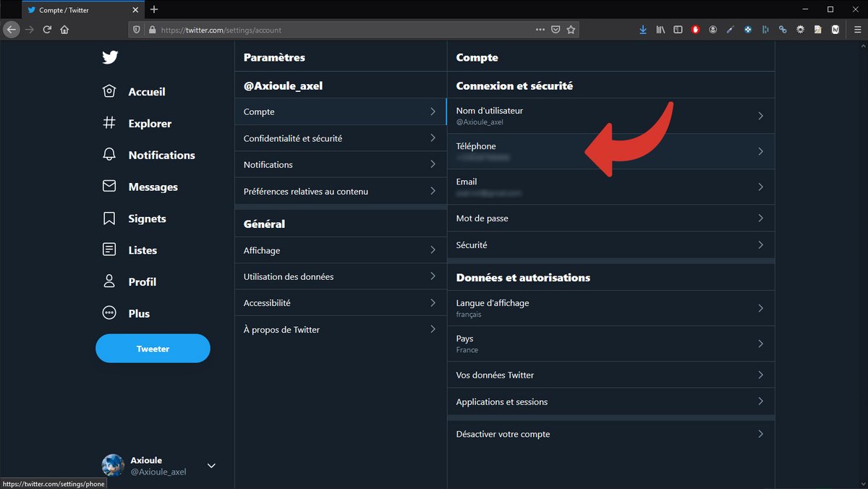Click the Explorer hashtag icon
This screenshot has height=489, width=868.
point(109,123)
